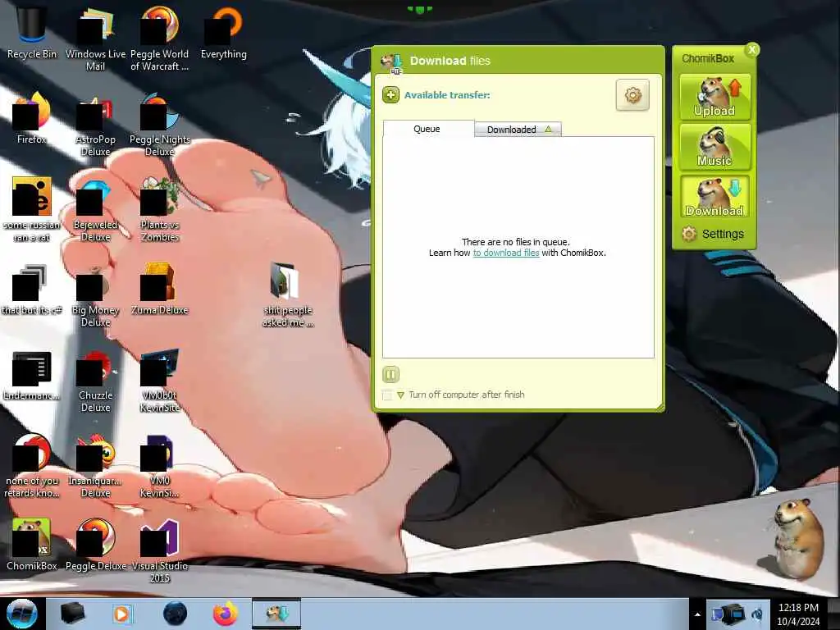Show hidden system tray icons

point(697,614)
